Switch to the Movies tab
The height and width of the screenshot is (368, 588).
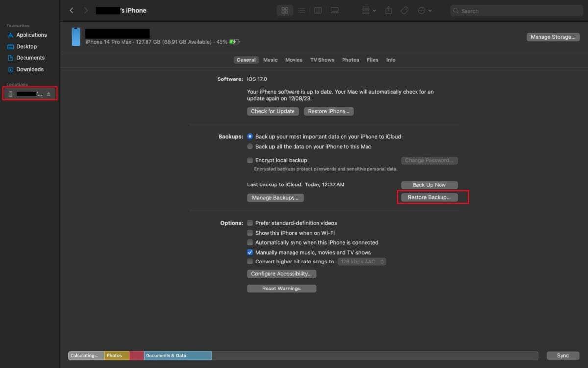(294, 60)
